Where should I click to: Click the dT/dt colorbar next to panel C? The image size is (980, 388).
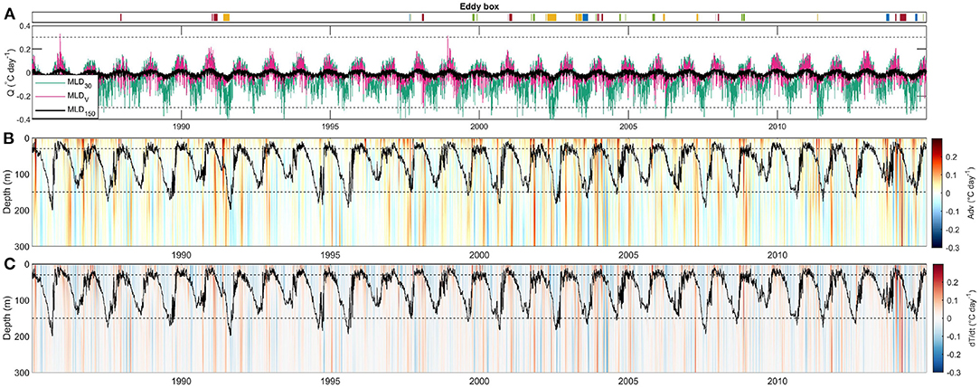[x=937, y=318]
